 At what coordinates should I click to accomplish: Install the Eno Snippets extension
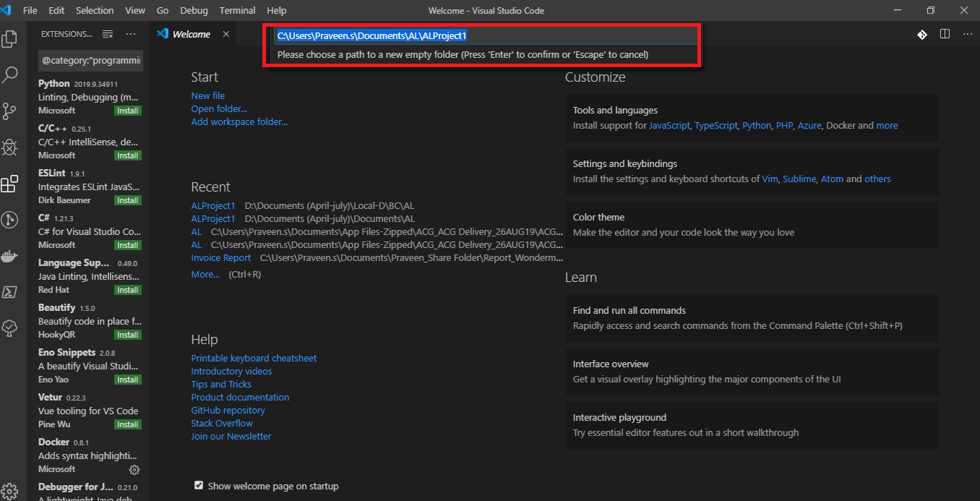(128, 380)
